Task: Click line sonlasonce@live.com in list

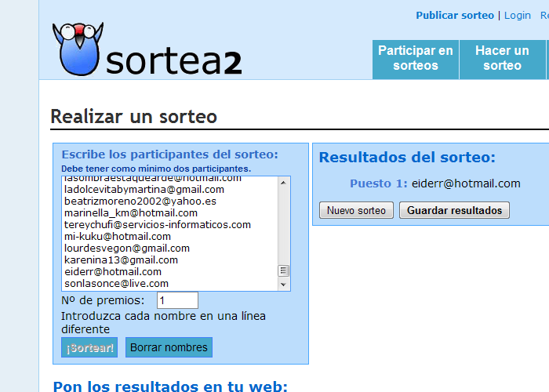Action: (116, 284)
